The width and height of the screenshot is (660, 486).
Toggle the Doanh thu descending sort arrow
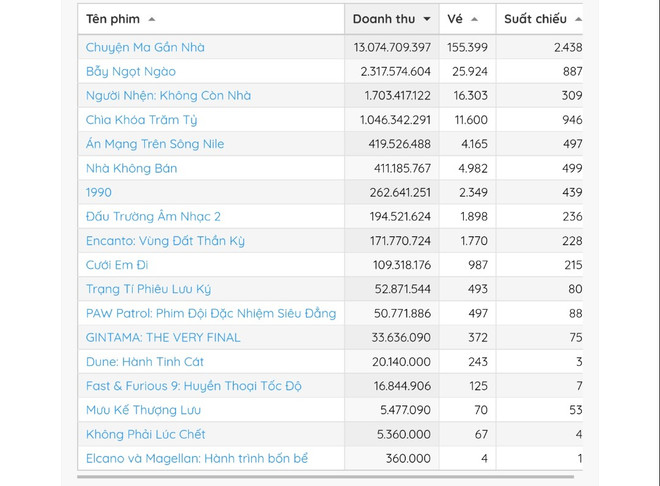point(427,19)
